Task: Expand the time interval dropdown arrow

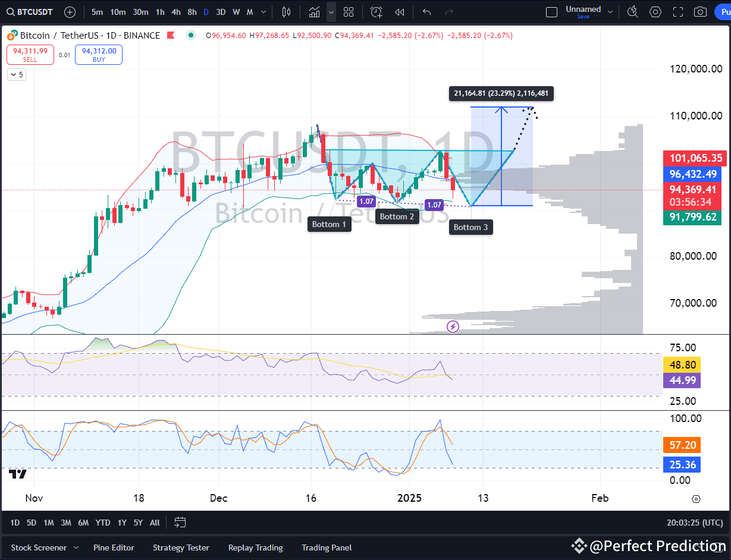Action: point(264,12)
